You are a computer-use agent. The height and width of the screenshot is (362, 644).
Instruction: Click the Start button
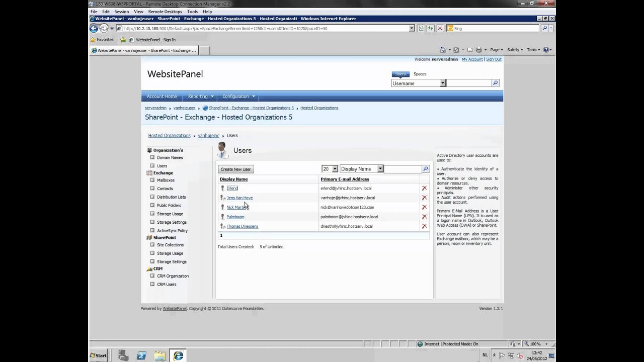(98, 355)
